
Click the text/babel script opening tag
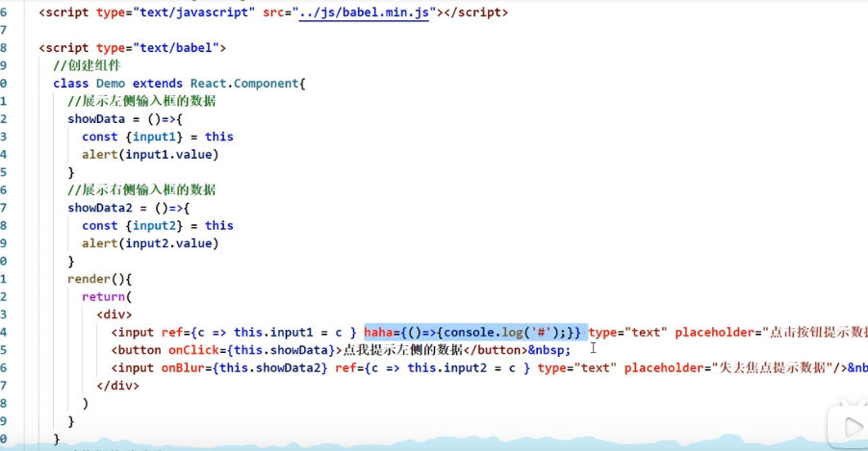tap(132, 47)
